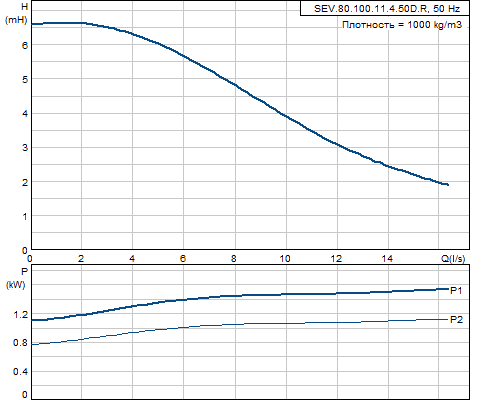Screen dimensions: 500x400
Task: Click the head axis value 2
Action: coord(25,182)
